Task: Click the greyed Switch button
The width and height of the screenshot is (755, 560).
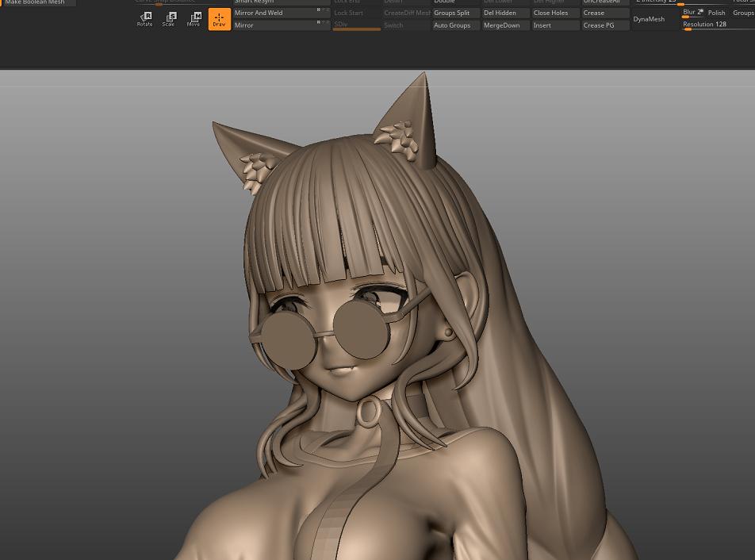Action: point(406,25)
